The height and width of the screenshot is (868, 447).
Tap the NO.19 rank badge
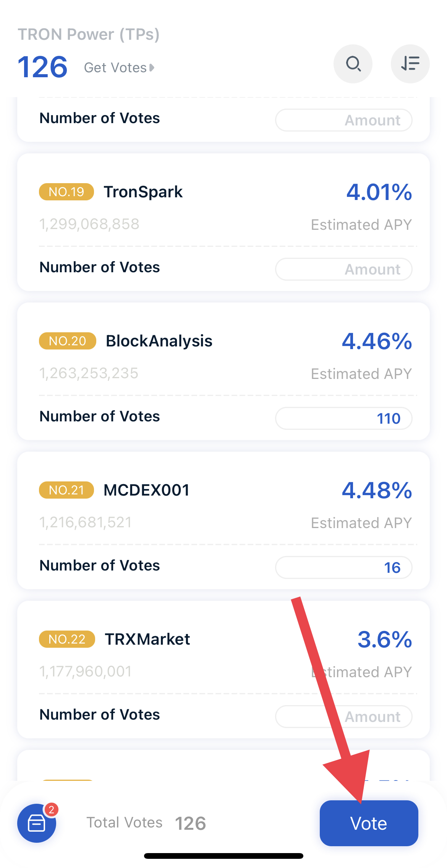(x=66, y=192)
